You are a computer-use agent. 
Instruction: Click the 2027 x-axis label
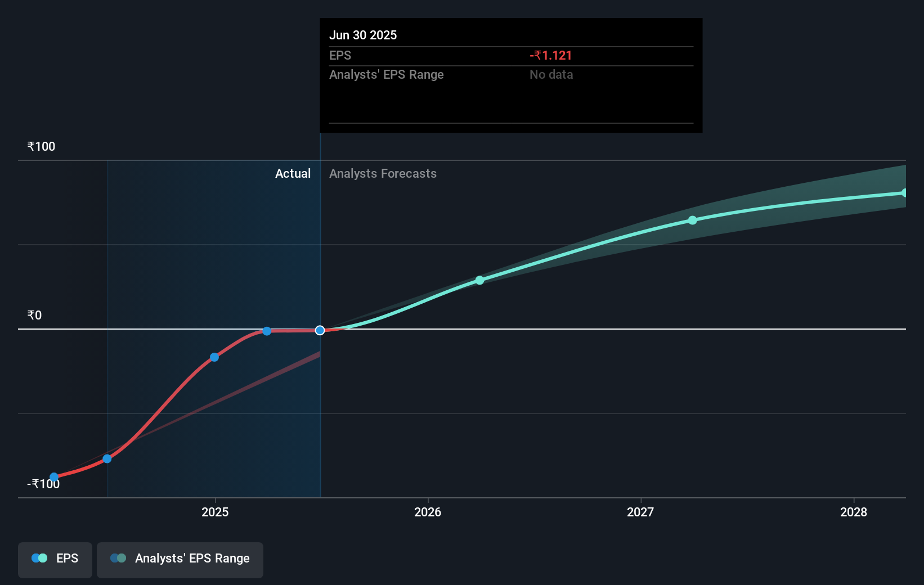pyautogui.click(x=640, y=512)
